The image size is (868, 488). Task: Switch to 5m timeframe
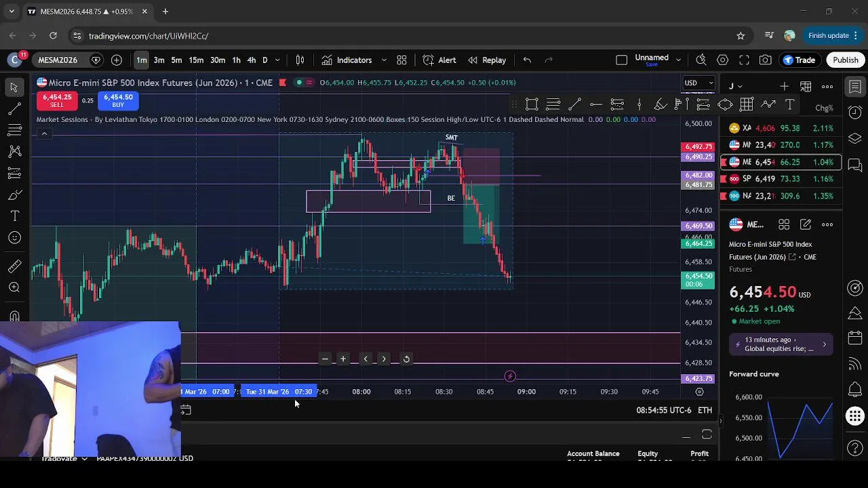(x=176, y=60)
